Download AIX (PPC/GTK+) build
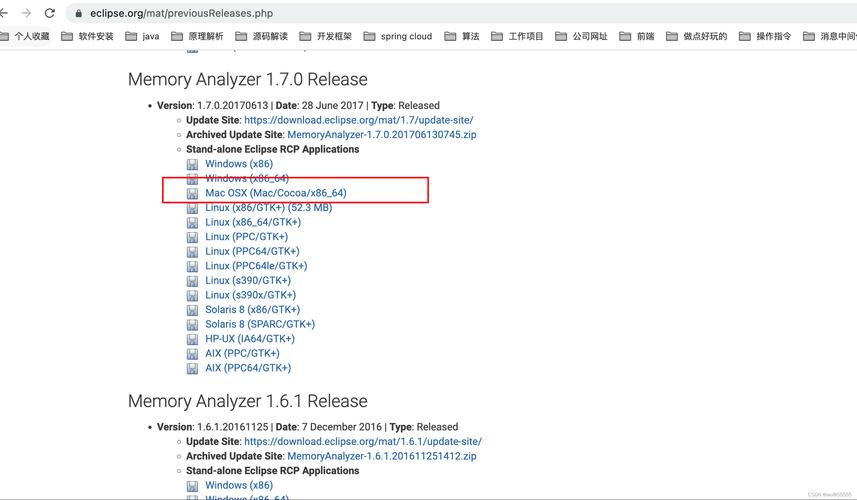Screen dimensions: 857x500 [x=242, y=353]
